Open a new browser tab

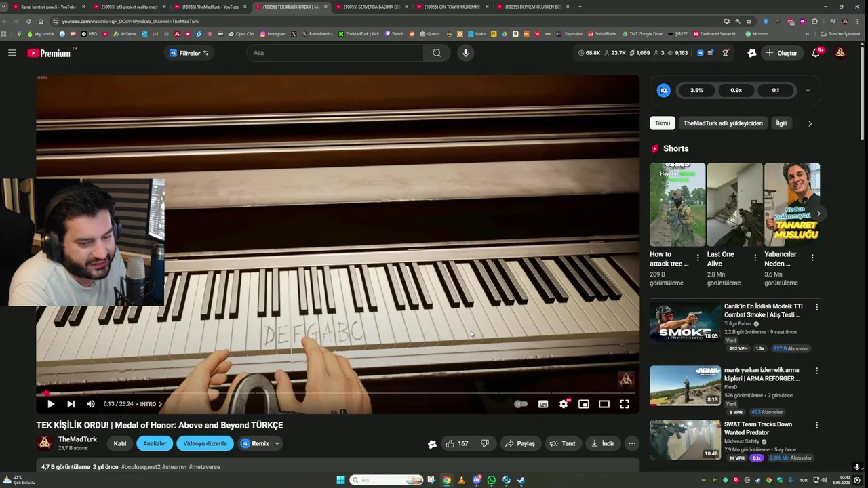pos(580,7)
